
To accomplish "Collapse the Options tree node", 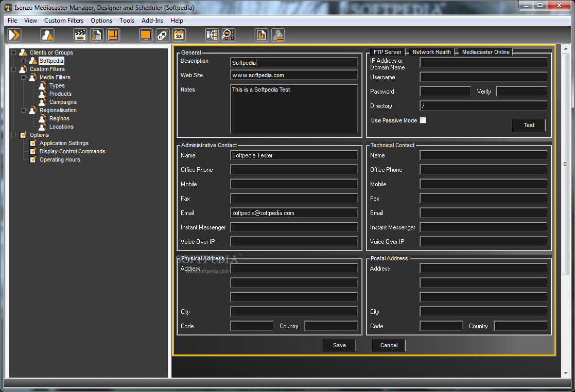I will tap(13, 135).
